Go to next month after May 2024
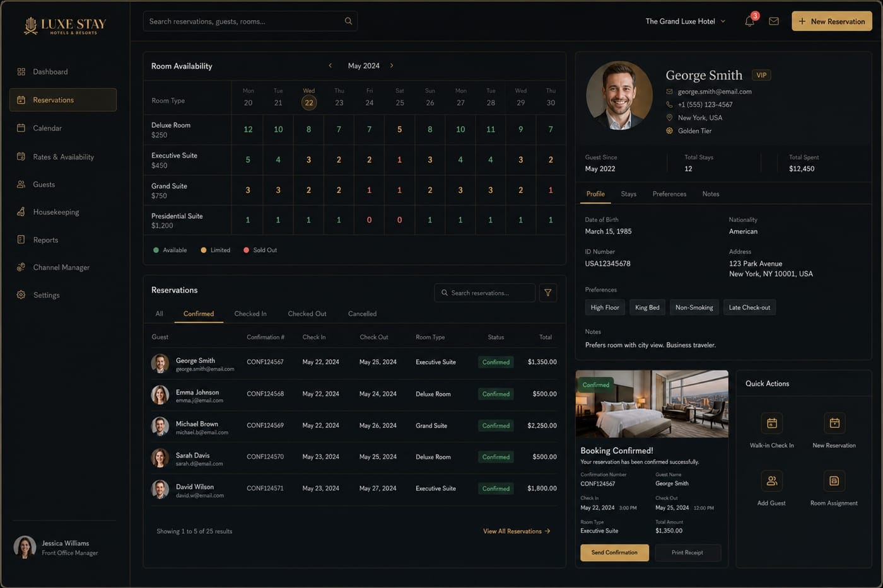Screen dimensions: 883x588 pyautogui.click(x=392, y=66)
